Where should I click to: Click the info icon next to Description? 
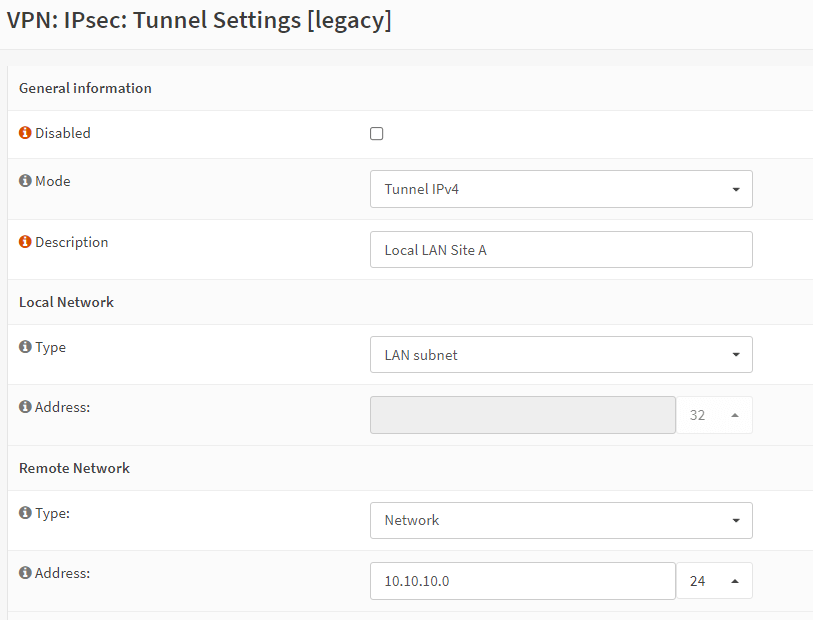[25, 242]
